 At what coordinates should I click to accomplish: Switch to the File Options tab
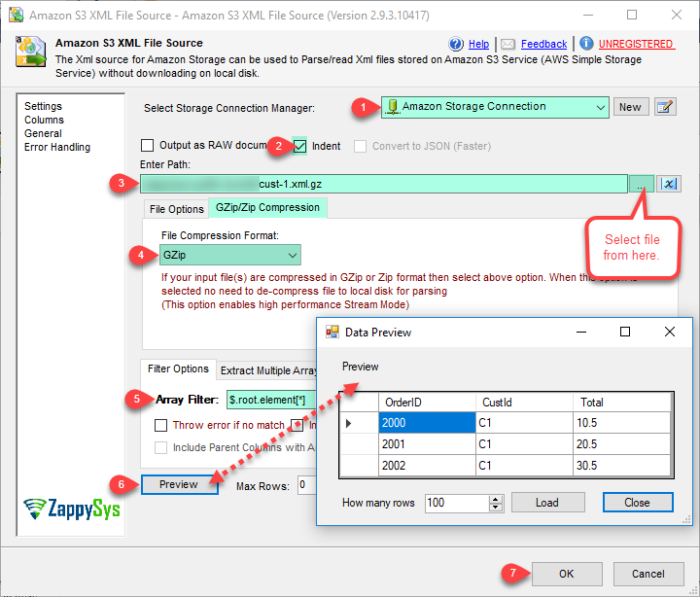(x=176, y=209)
